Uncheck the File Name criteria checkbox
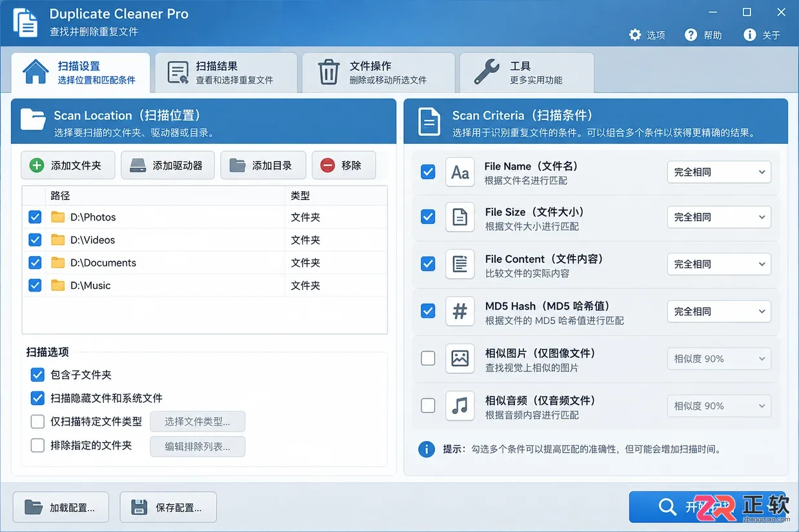This screenshot has width=799, height=532. coord(428,172)
